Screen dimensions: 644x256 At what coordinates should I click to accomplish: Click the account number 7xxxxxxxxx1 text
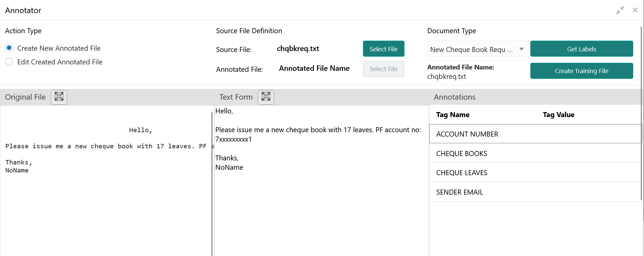click(233, 139)
